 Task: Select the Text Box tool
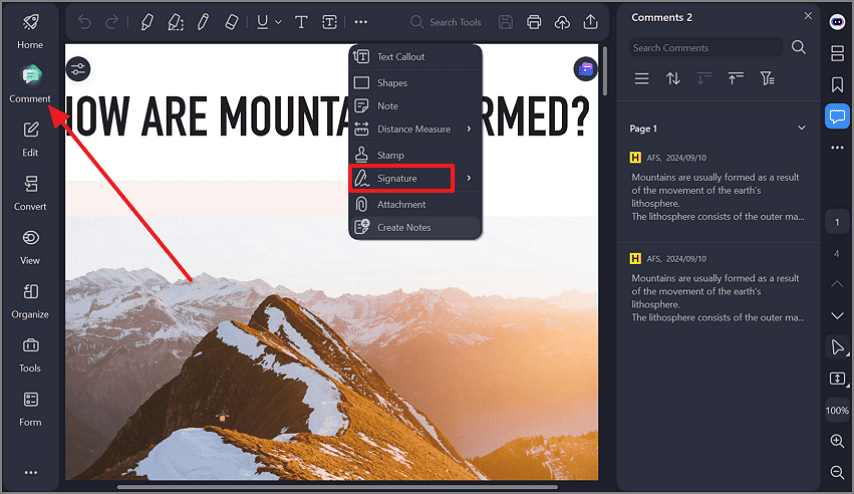(x=330, y=22)
